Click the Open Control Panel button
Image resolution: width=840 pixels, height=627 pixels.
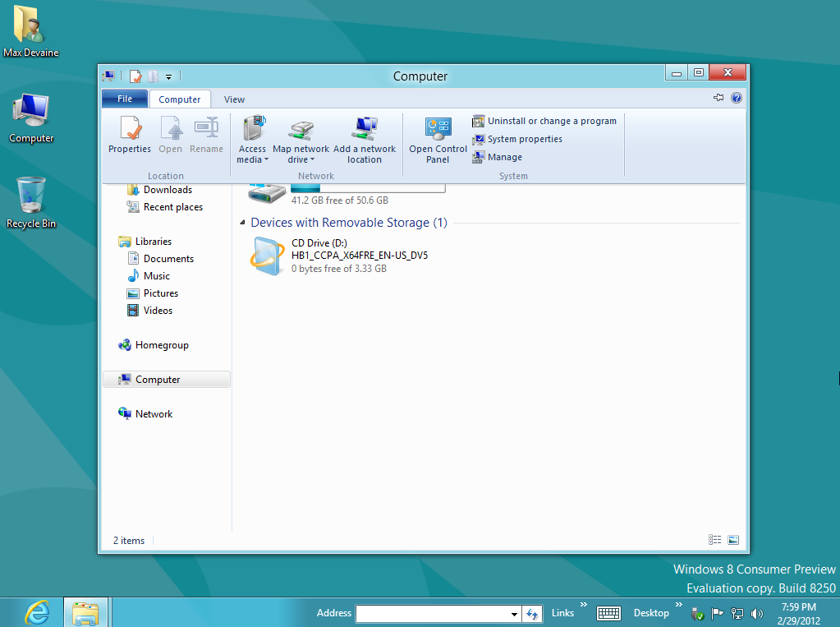point(438,140)
